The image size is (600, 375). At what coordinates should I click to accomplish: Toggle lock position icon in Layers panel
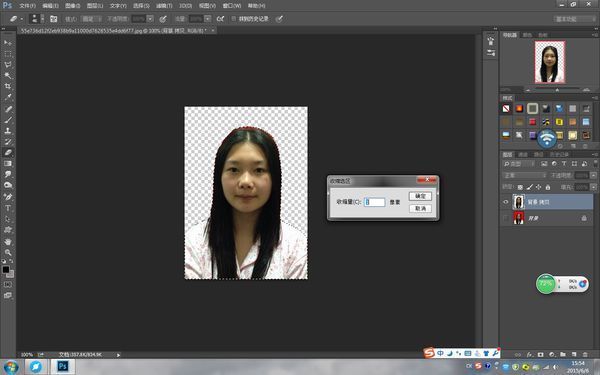coord(538,187)
